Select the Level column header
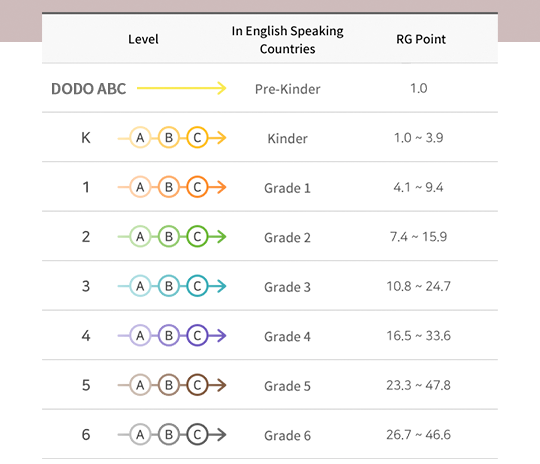Screen dimensions: 540x464 click(143, 39)
